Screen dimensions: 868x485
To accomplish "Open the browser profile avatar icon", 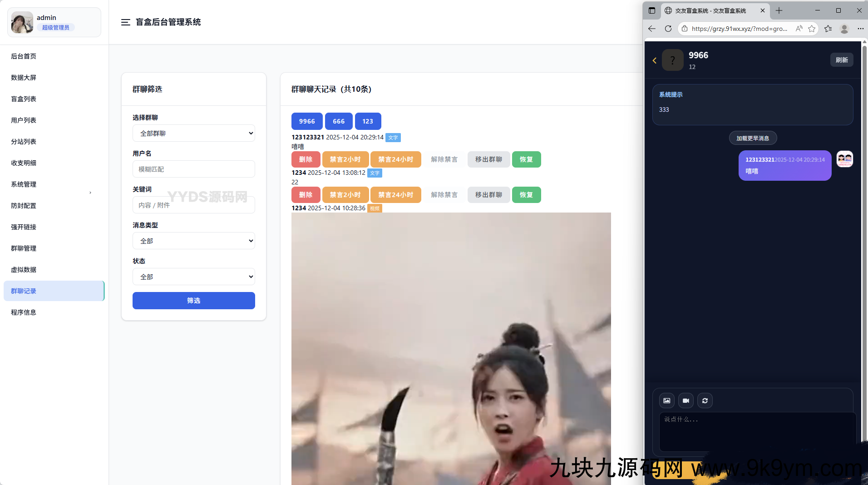I will [844, 29].
